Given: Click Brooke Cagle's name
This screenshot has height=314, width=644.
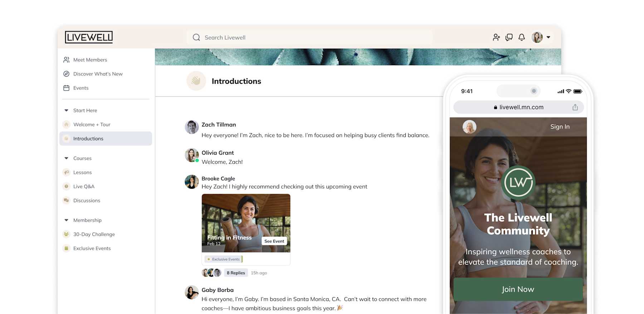Looking at the screenshot, I should coord(218,178).
